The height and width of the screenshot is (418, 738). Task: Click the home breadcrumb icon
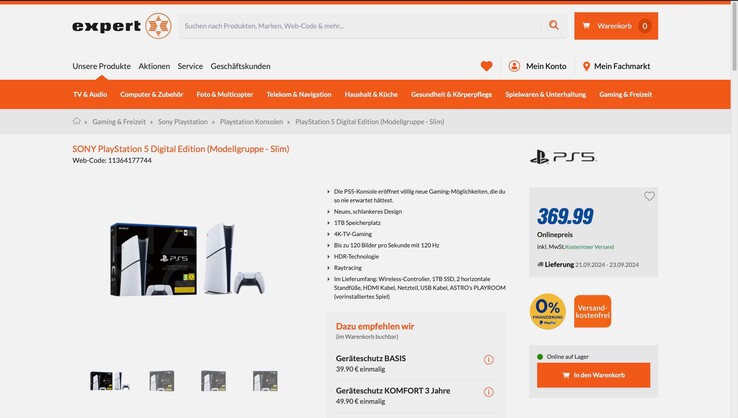[x=77, y=121]
